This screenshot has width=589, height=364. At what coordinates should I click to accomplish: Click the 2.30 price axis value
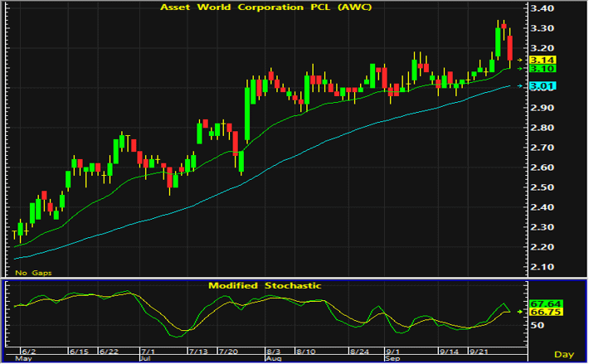(542, 227)
